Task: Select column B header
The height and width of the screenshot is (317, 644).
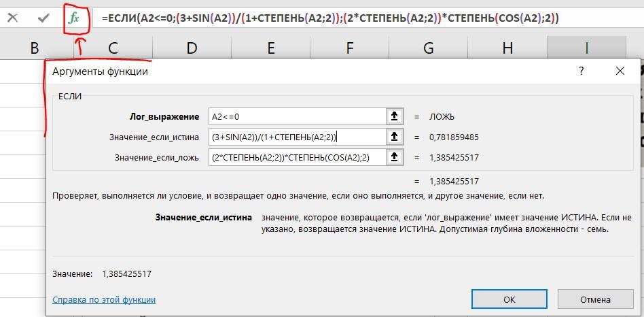Action: point(34,48)
